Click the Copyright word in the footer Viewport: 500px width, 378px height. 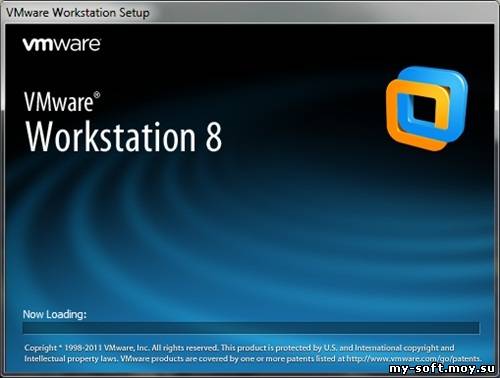tap(41, 348)
